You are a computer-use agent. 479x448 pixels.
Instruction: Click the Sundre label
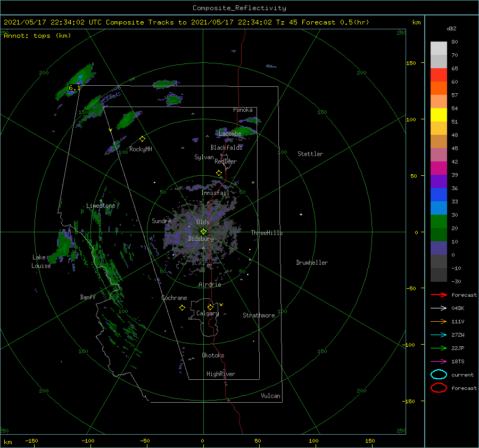[x=161, y=221]
